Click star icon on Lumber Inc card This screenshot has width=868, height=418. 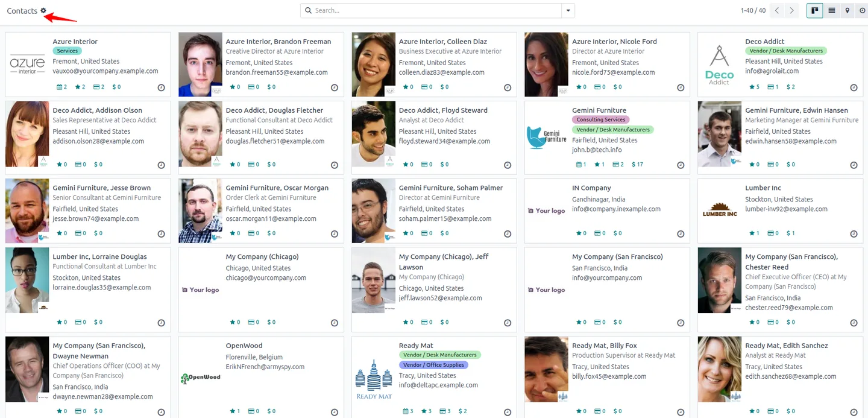[752, 233]
